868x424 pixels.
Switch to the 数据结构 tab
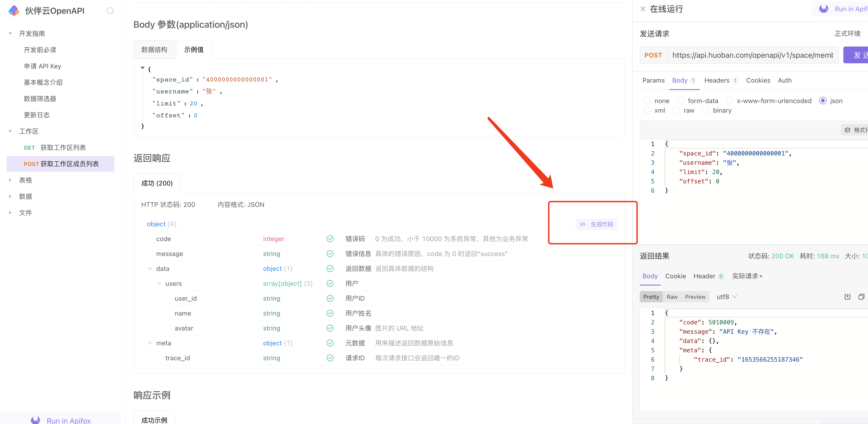(154, 50)
